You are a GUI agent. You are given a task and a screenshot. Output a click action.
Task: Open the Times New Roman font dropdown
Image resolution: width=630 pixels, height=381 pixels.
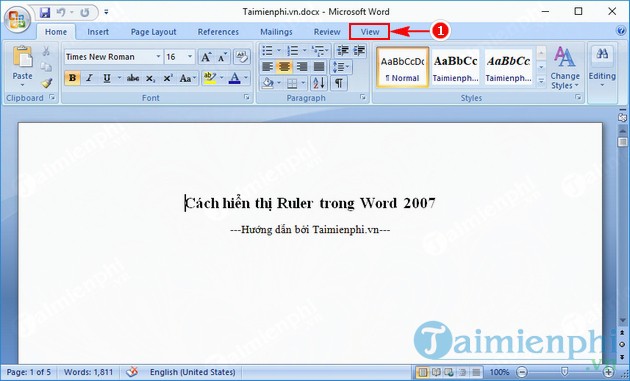(158, 57)
